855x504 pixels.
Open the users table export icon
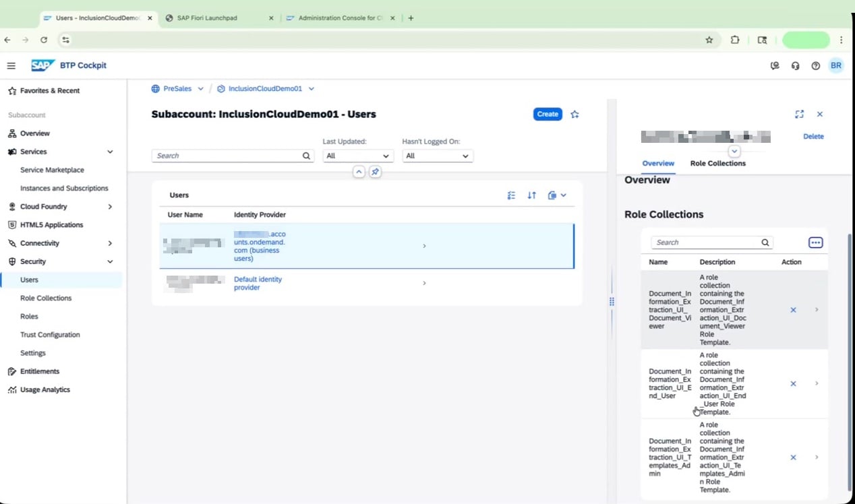(552, 195)
